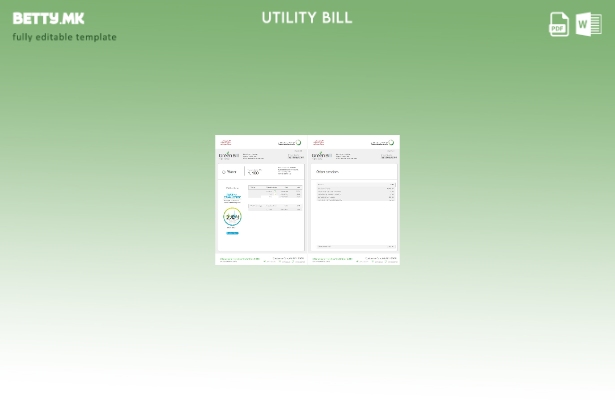Click the charges table on the first page
The width and height of the screenshot is (615, 400).
point(275,197)
